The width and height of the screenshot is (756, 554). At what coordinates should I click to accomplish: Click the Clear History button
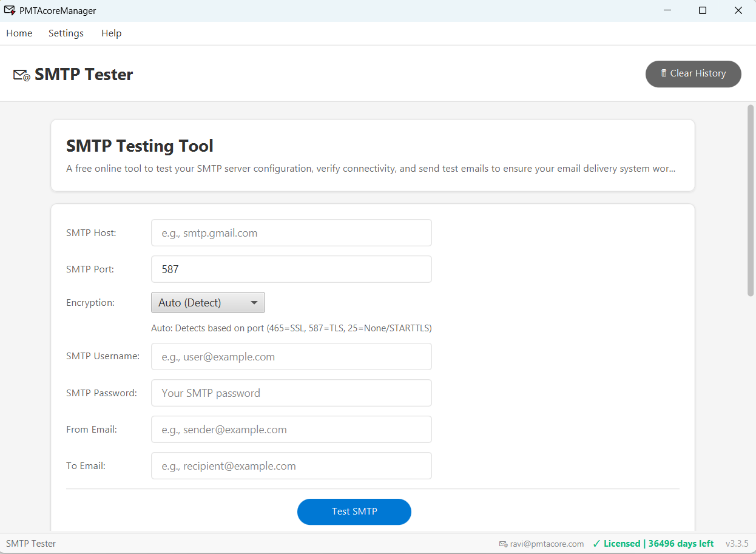tap(693, 73)
